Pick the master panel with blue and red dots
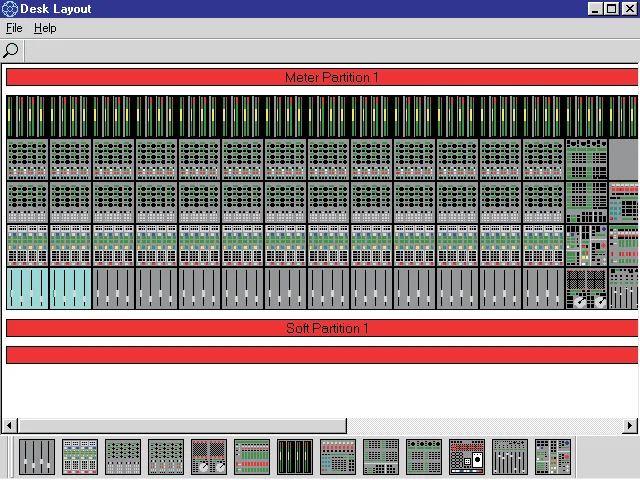640x480 pixels. (553, 457)
